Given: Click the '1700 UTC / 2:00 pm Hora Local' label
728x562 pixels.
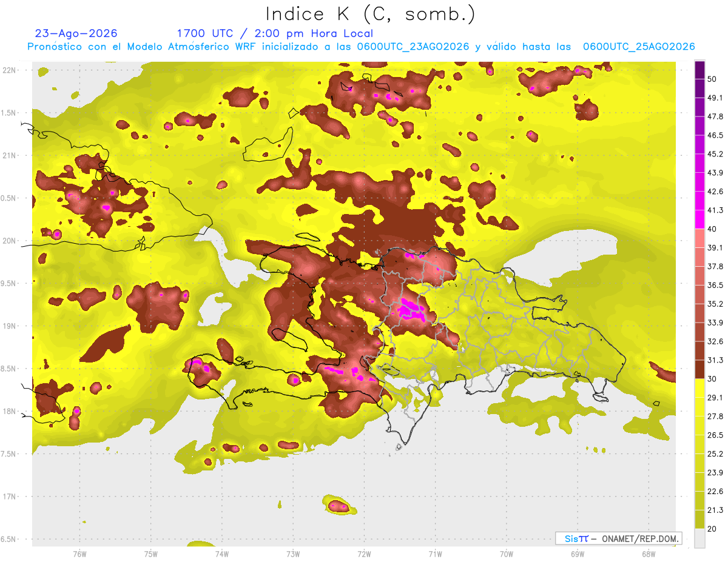Looking at the screenshot, I should (x=275, y=33).
